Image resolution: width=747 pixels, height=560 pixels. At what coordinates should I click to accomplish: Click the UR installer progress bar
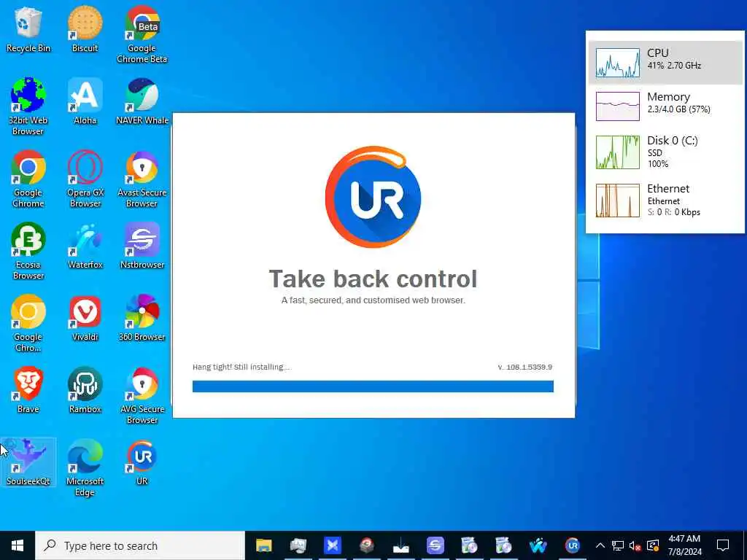pos(373,386)
